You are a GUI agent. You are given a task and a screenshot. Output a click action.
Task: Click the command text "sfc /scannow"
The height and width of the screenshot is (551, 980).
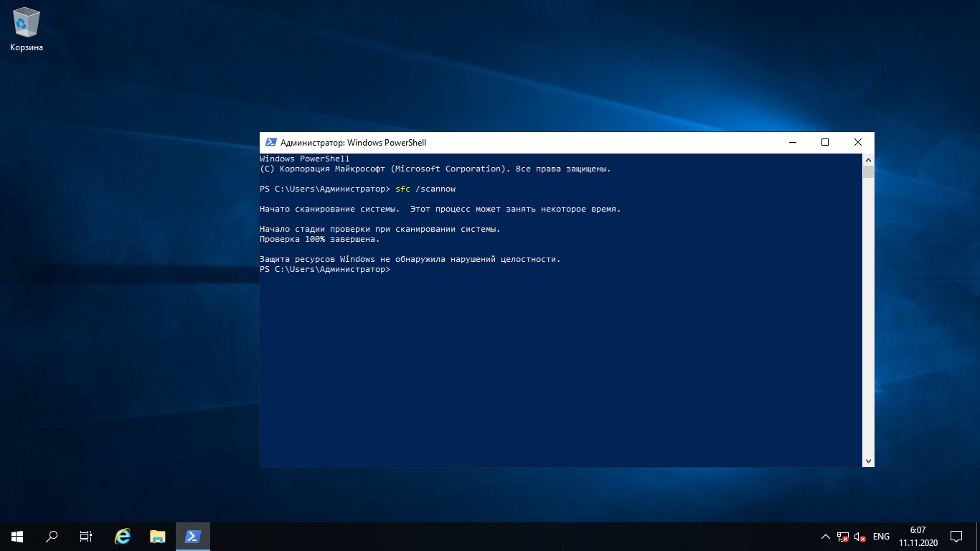(x=425, y=189)
